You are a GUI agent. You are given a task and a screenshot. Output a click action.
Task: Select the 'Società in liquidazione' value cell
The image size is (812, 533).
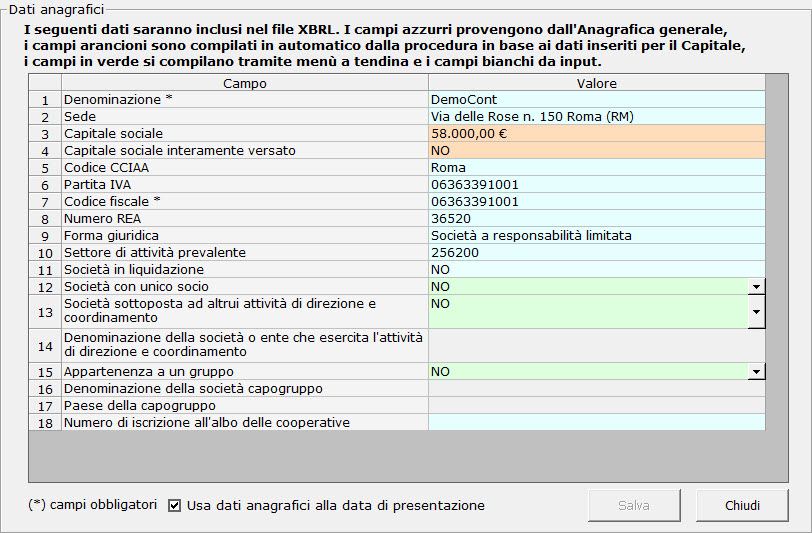[x=596, y=270]
